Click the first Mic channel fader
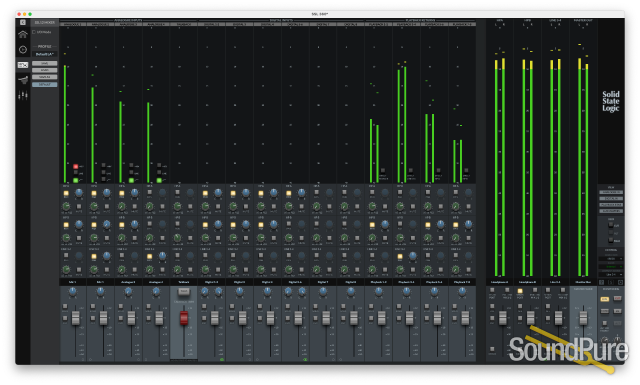The width and height of the screenshot is (640, 385). coord(76,318)
